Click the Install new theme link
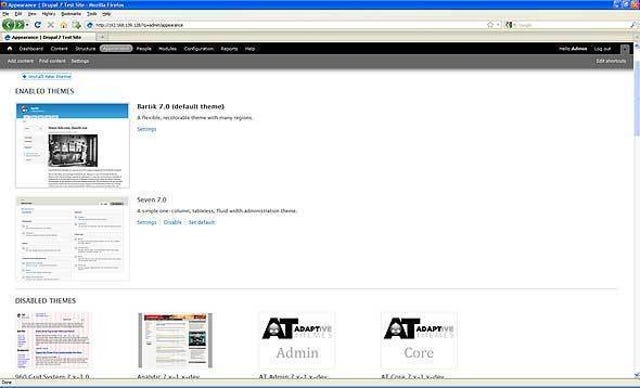Screen dimensions: 640x388 tap(47, 76)
